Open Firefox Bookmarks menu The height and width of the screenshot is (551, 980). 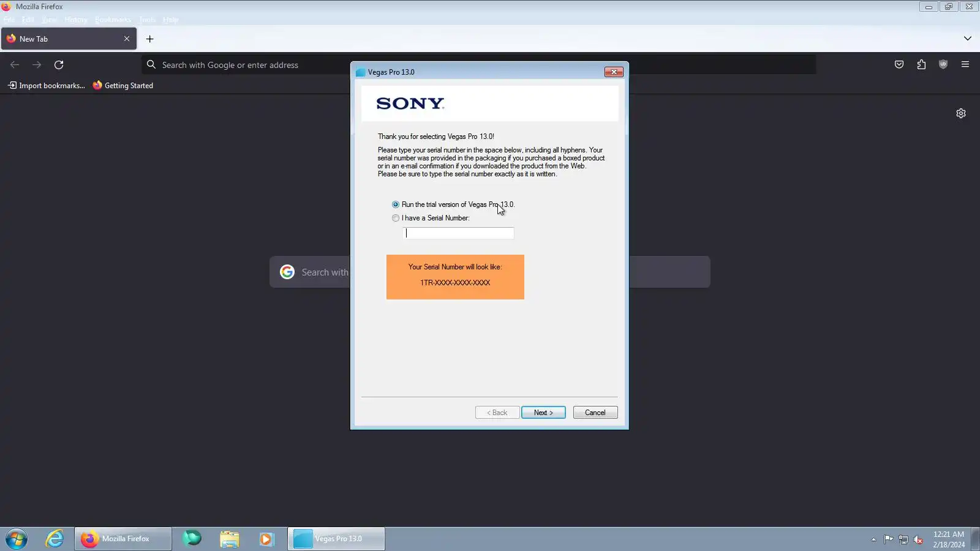coord(113,20)
